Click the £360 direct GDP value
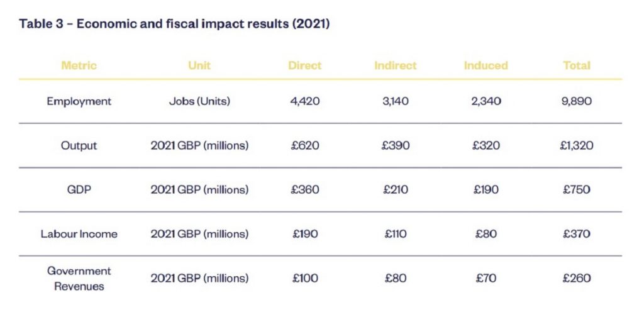Viewport: 644px width, 324px height. click(305, 189)
